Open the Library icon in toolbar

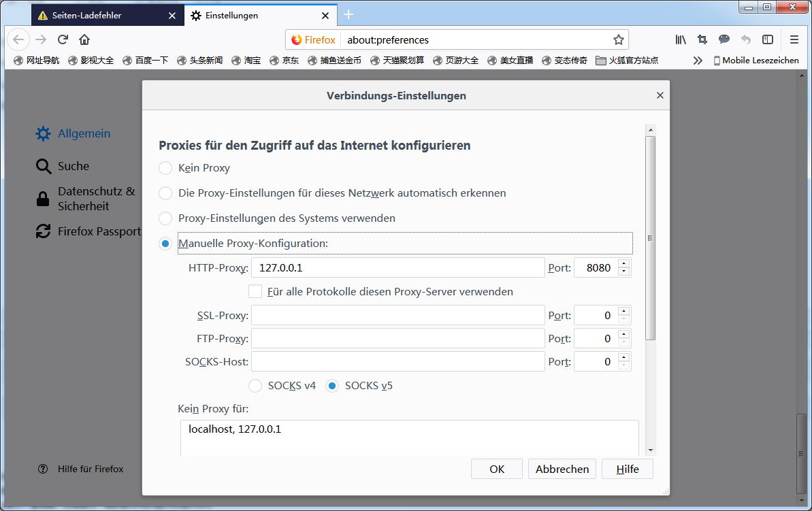(681, 39)
